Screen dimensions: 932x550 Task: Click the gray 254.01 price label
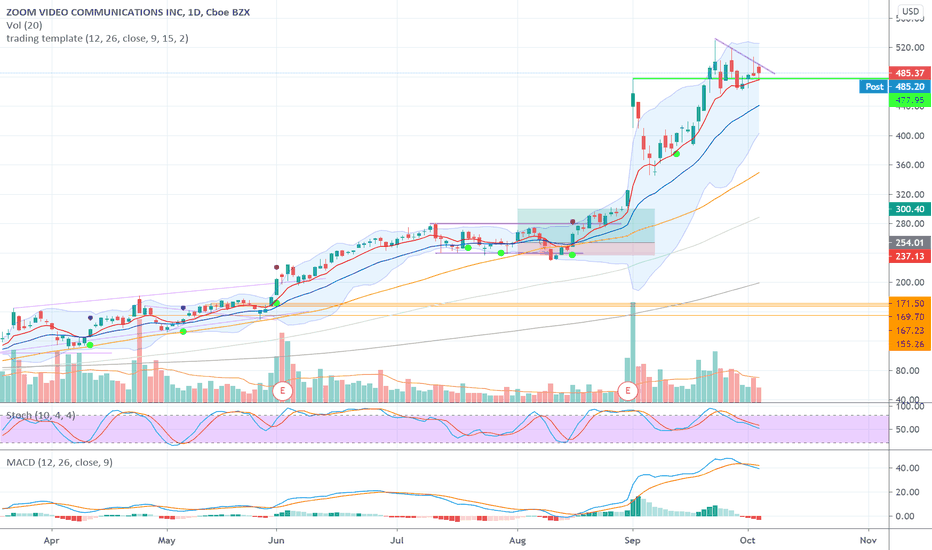[x=910, y=243]
